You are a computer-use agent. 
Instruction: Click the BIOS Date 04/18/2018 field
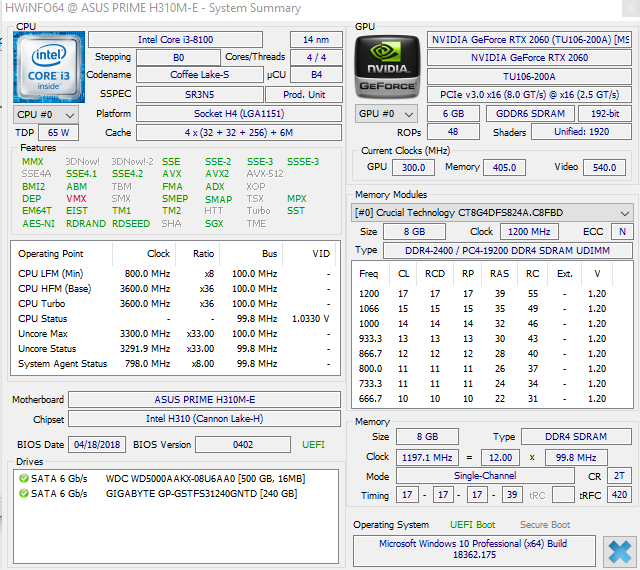point(97,445)
